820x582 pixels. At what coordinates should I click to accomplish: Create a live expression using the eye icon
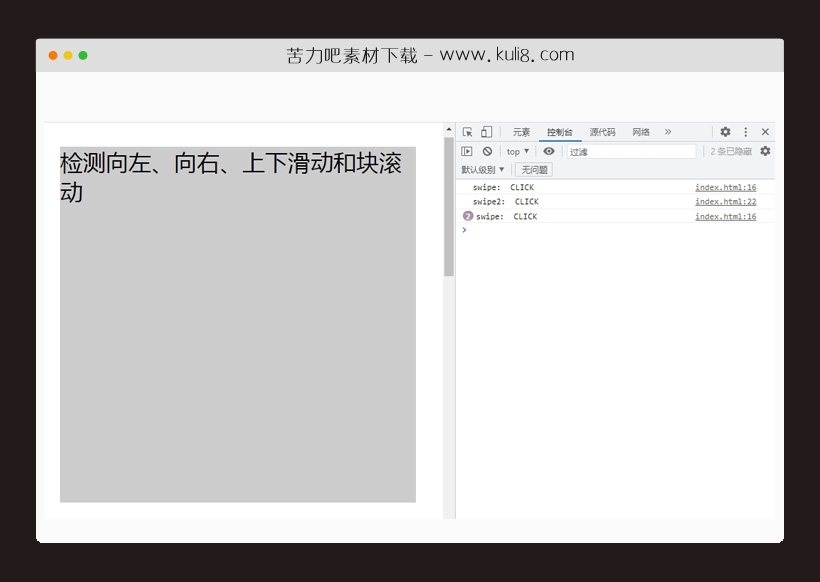coord(550,149)
